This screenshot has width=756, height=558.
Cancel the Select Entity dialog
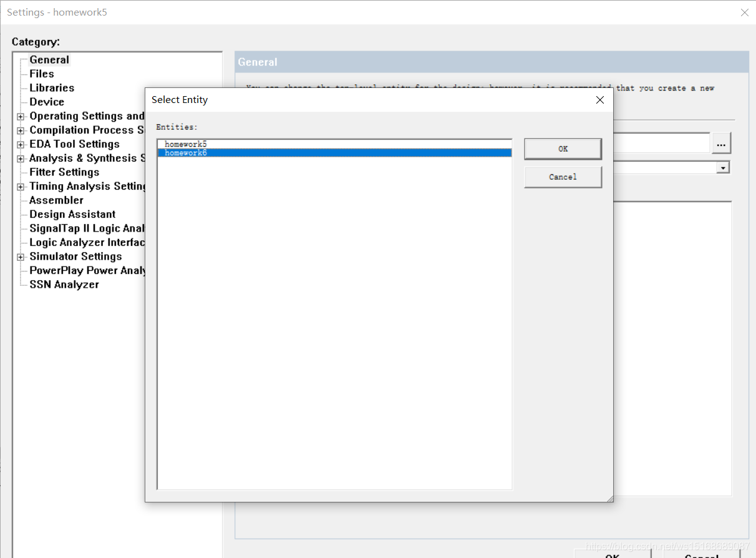click(563, 177)
